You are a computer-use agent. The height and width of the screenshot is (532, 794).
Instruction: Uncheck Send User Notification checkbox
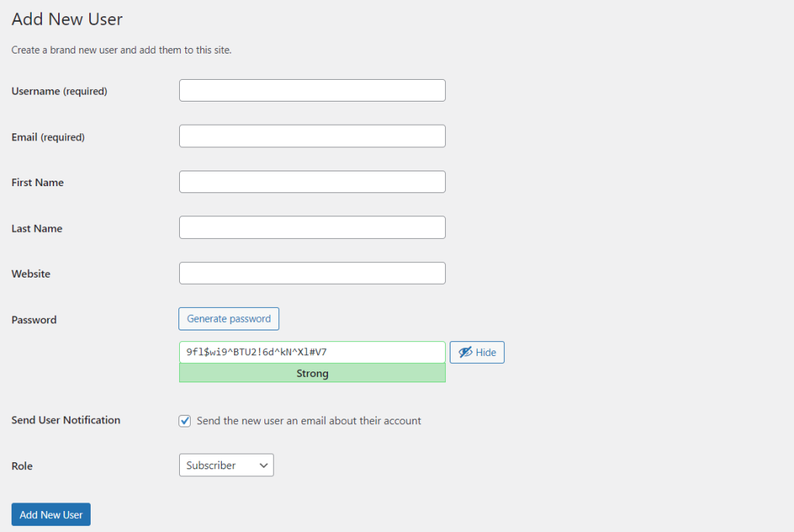point(185,420)
